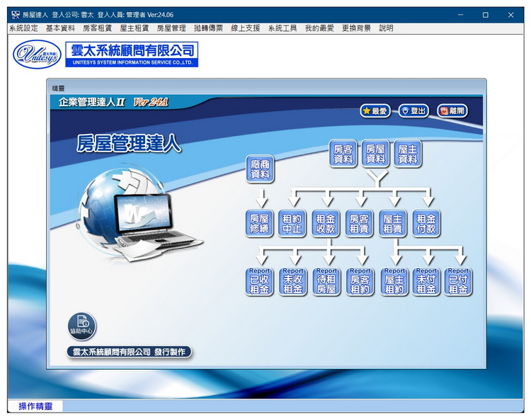The width and height of the screenshot is (531, 420).
Task: Click the 離開 exit button
Action: click(452, 110)
